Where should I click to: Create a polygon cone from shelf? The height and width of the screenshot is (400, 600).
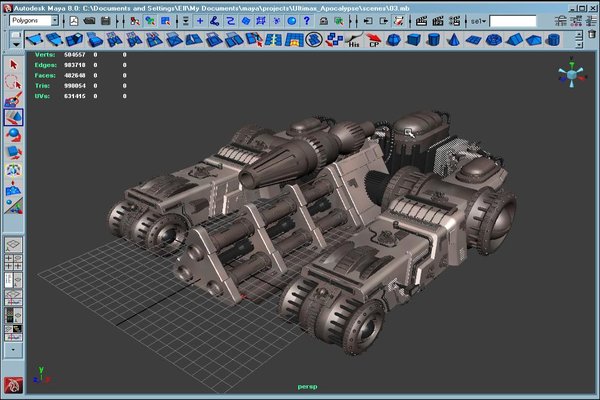tap(452, 40)
